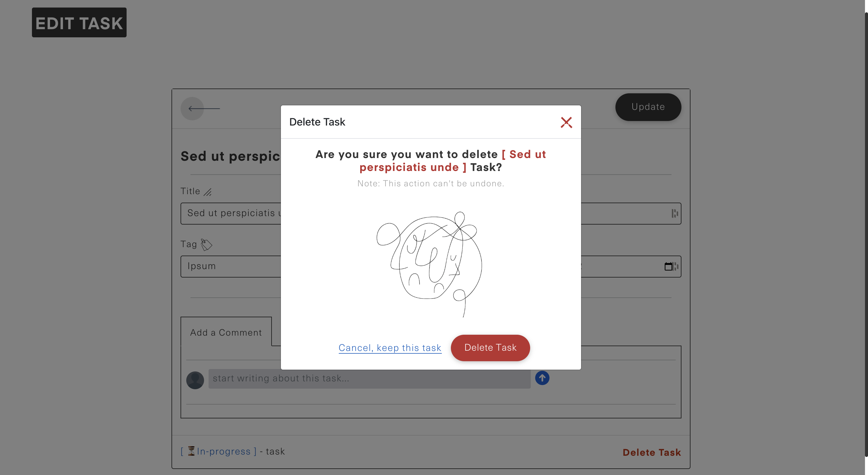Viewport: 868px width, 475px height.
Task: Click the tag icon beside the Tag label
Action: 206,244
